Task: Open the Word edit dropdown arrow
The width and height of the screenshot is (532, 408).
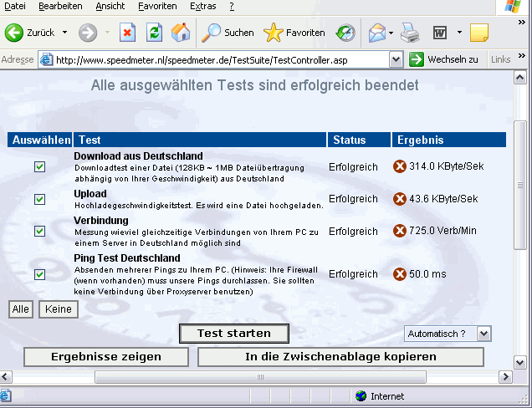Action: click(459, 33)
